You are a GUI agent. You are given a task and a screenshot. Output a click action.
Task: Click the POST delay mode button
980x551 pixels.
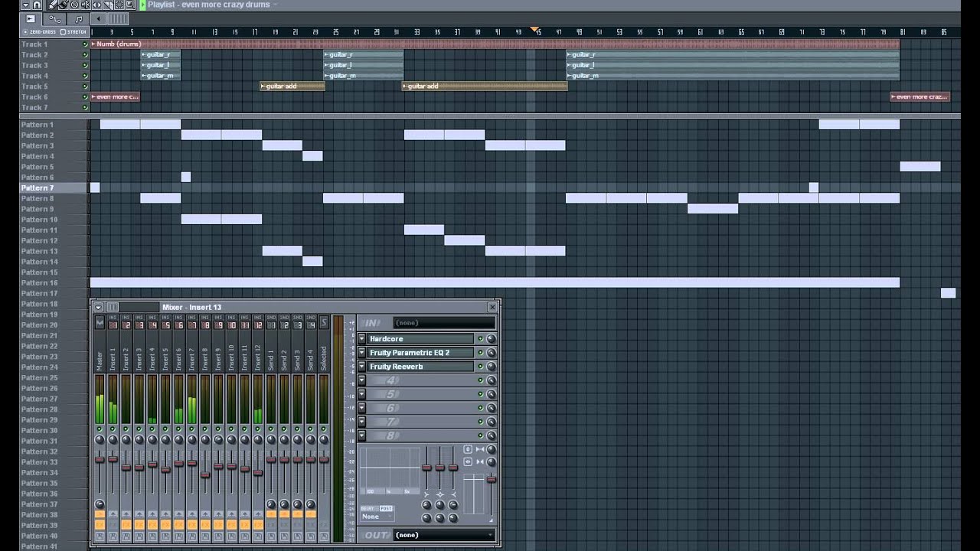386,508
